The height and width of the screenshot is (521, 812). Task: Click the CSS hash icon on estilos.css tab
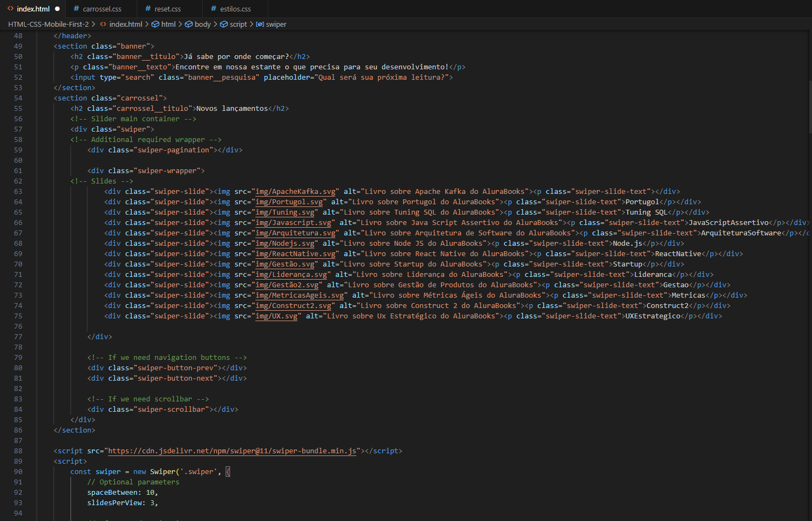[214, 9]
